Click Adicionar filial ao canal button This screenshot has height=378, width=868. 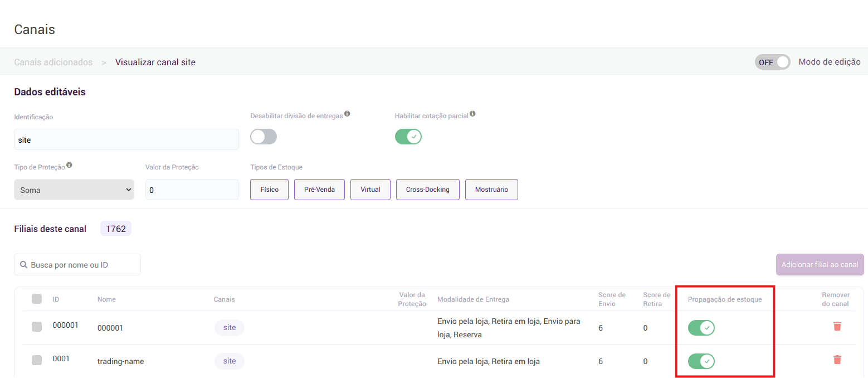(820, 265)
